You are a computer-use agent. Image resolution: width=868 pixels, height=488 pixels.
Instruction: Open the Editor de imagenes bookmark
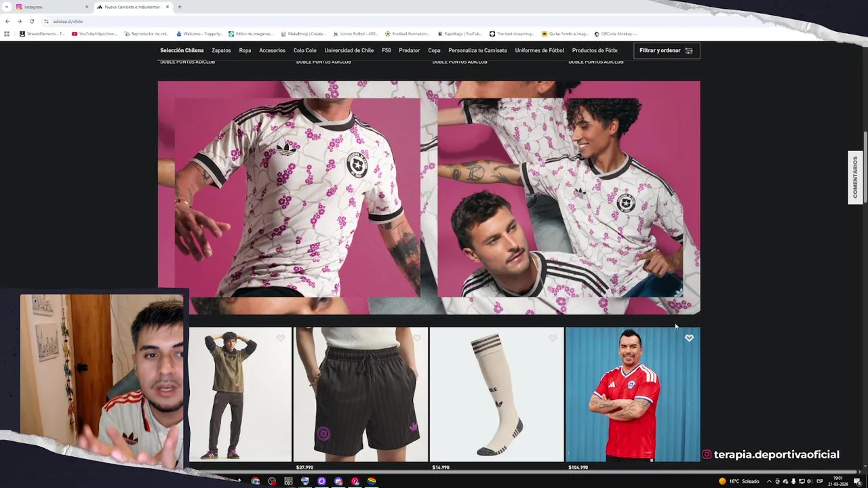251,34
